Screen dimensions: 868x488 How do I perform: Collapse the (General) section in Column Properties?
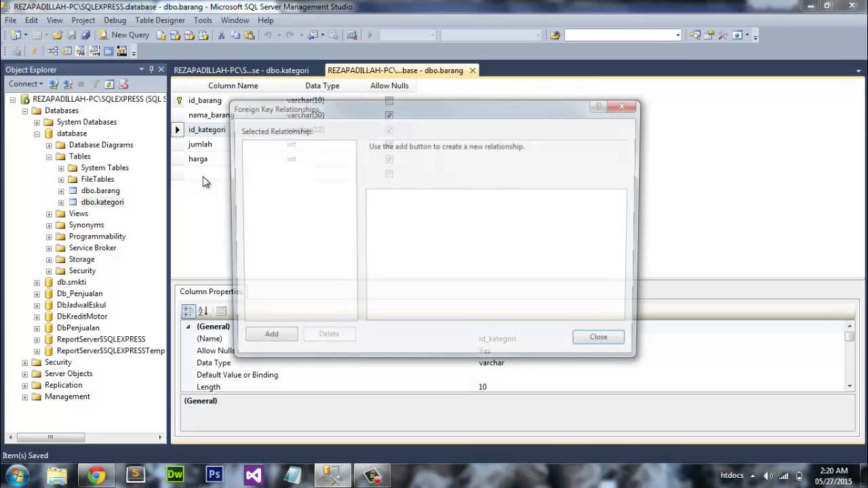click(x=189, y=327)
